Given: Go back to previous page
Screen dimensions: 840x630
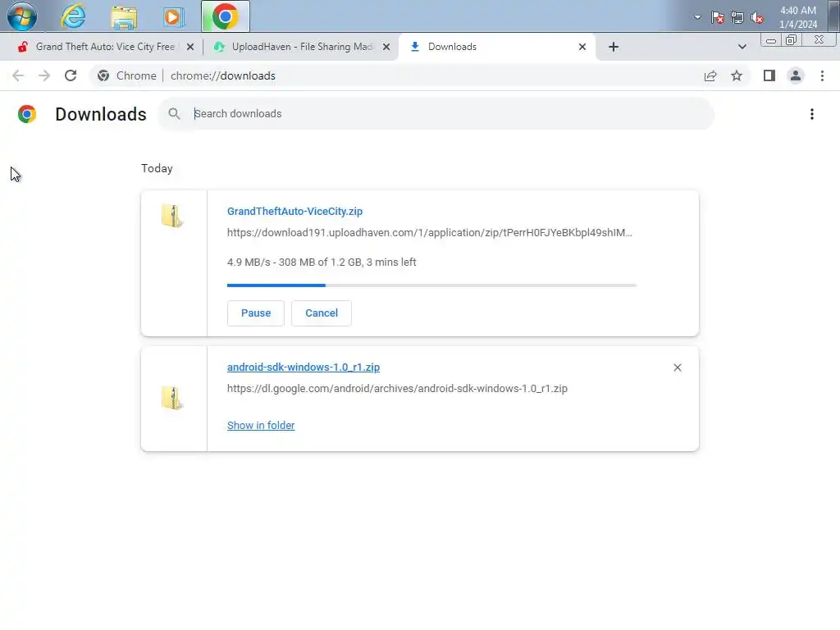Looking at the screenshot, I should click(x=18, y=75).
